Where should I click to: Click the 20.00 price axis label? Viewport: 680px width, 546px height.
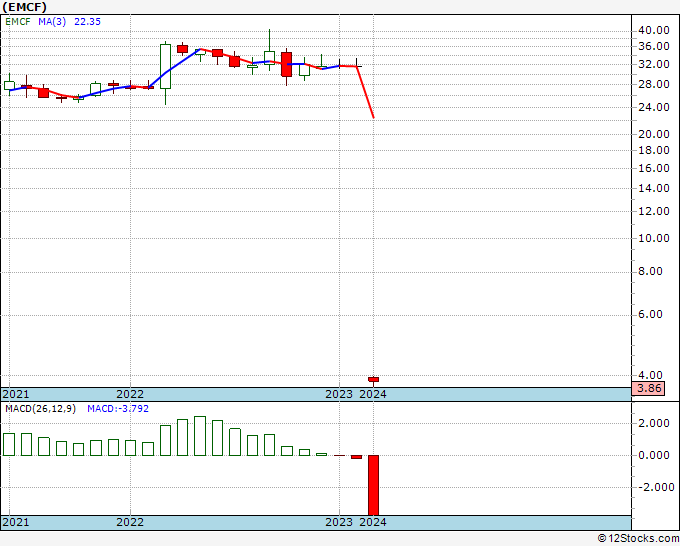pyautogui.click(x=654, y=134)
